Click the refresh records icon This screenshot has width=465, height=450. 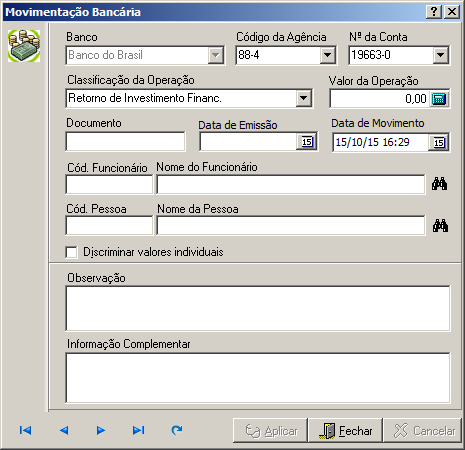177,430
